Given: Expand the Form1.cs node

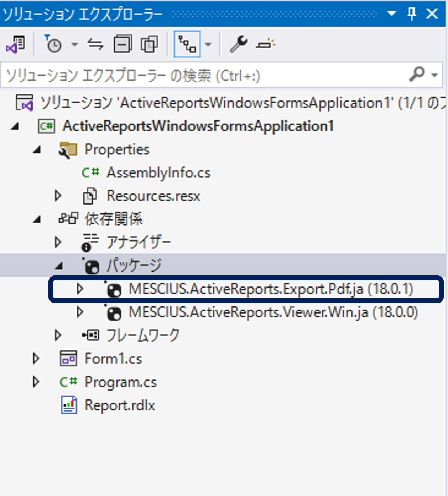Looking at the screenshot, I should [36, 358].
